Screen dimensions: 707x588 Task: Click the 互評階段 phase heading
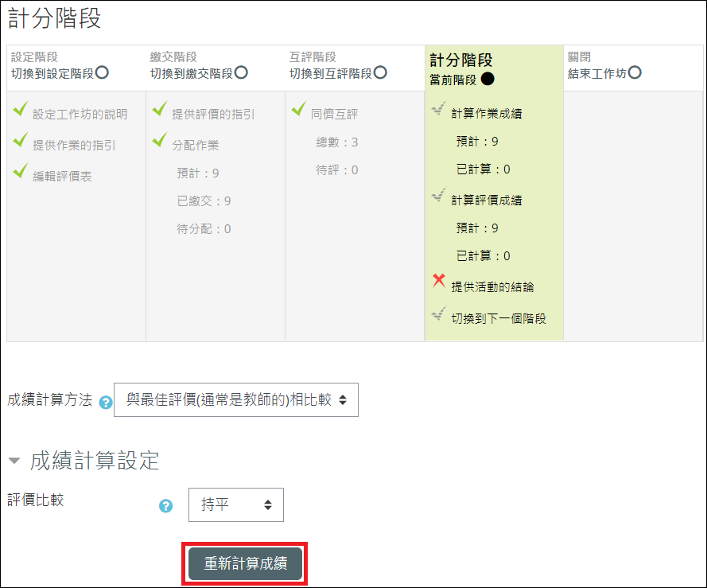tap(313, 56)
